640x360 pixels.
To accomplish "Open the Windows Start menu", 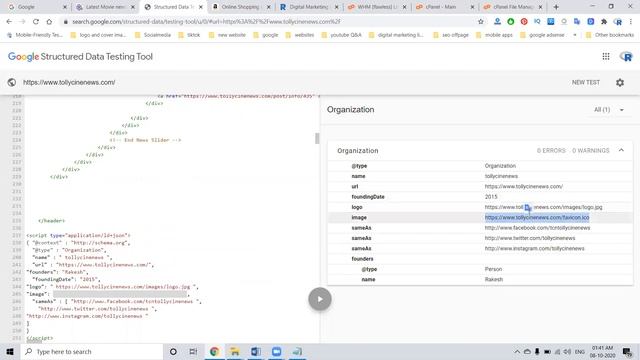I will click(10, 351).
